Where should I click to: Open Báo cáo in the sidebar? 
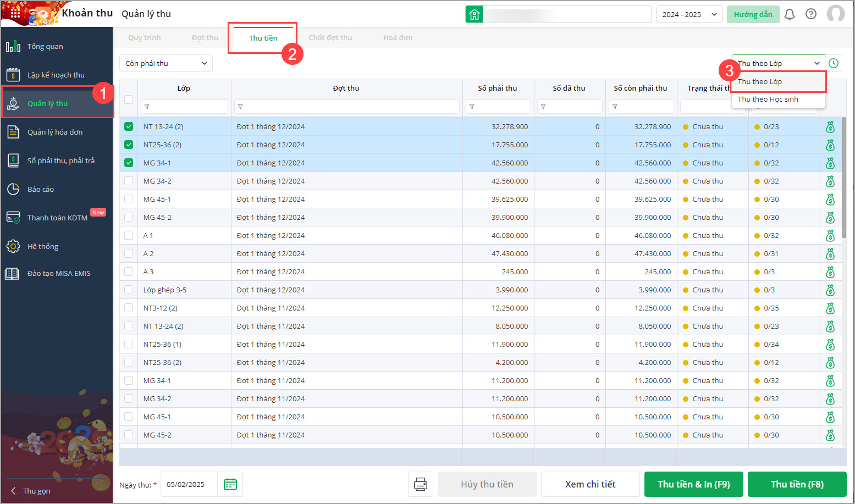pyautogui.click(x=57, y=189)
